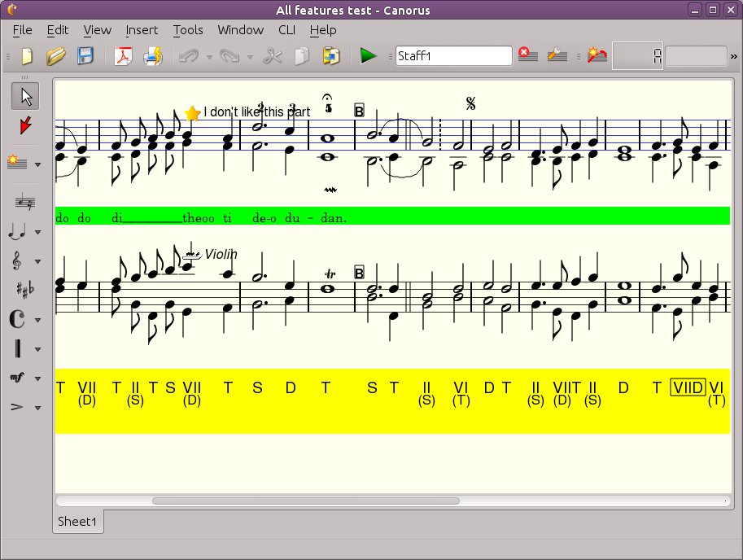Open the Tools menu
This screenshot has height=560, width=743.
pyautogui.click(x=188, y=30)
